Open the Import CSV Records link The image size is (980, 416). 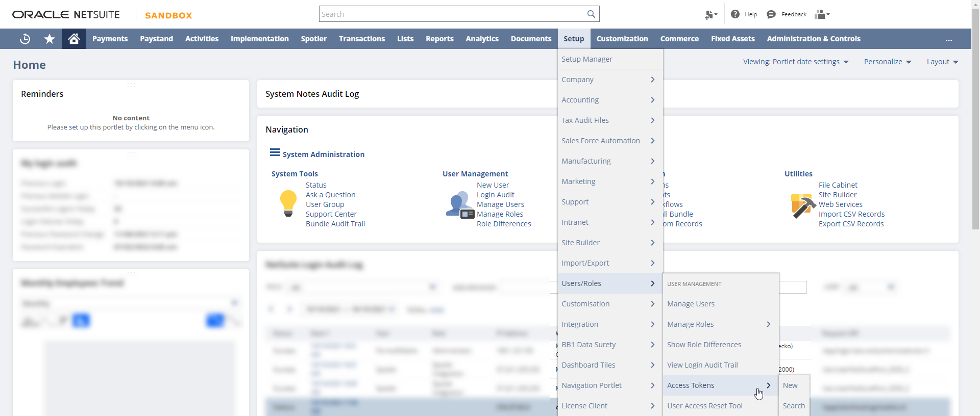click(851, 214)
